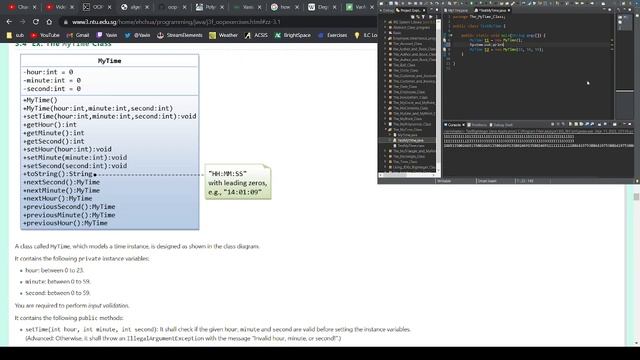The image size is (640, 360).
Task: Collapse The_MyTime_Class project node
Action: [385, 129]
